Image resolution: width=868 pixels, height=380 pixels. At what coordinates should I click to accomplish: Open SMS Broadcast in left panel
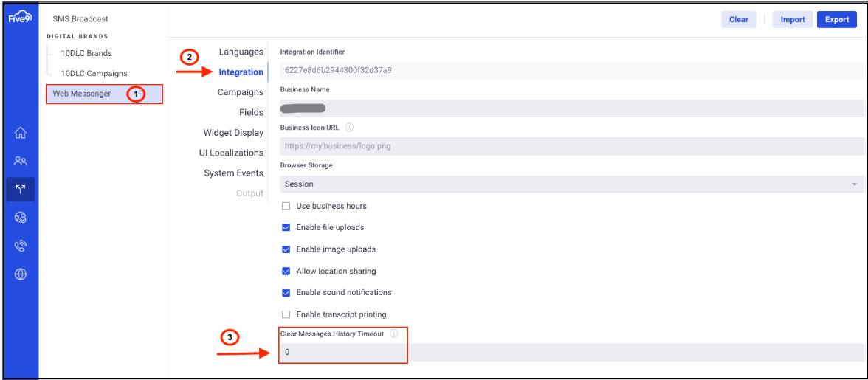tap(80, 18)
